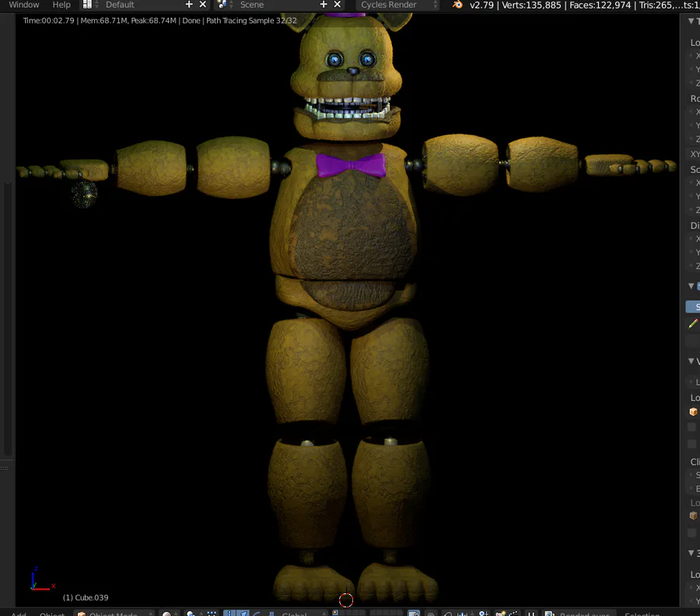
Task: Click the 3D cursor at the model's feet
Action: 346,600
